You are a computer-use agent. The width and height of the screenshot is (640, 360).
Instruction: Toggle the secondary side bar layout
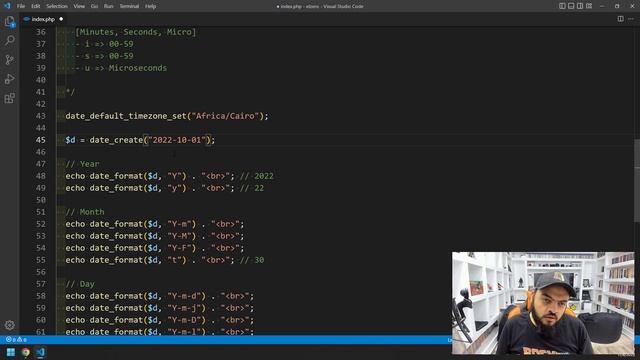pyautogui.click(x=580, y=6)
